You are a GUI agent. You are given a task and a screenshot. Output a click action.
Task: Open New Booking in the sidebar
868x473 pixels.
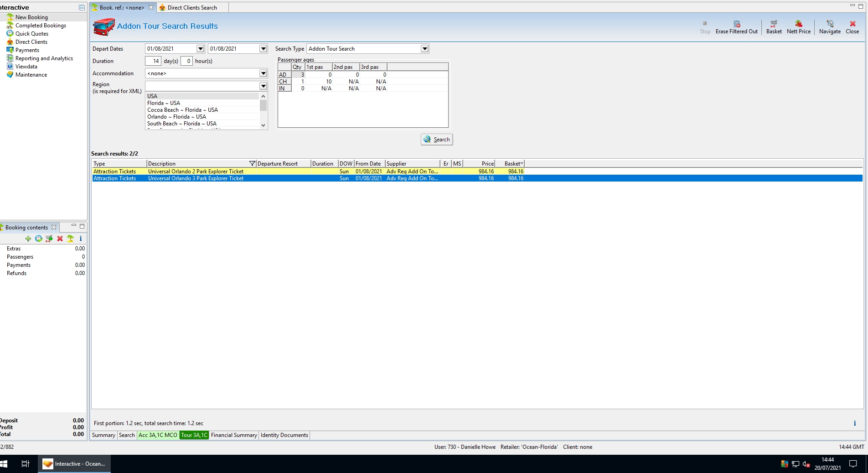pos(31,17)
